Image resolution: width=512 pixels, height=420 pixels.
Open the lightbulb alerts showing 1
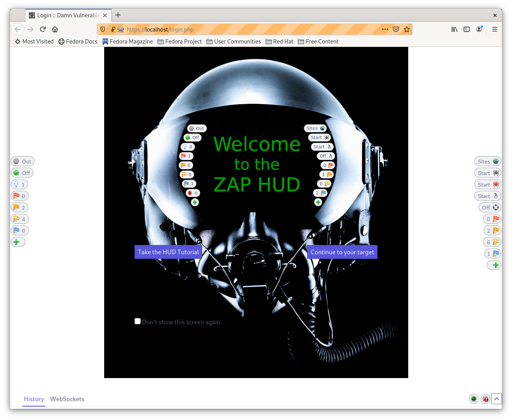point(19,185)
